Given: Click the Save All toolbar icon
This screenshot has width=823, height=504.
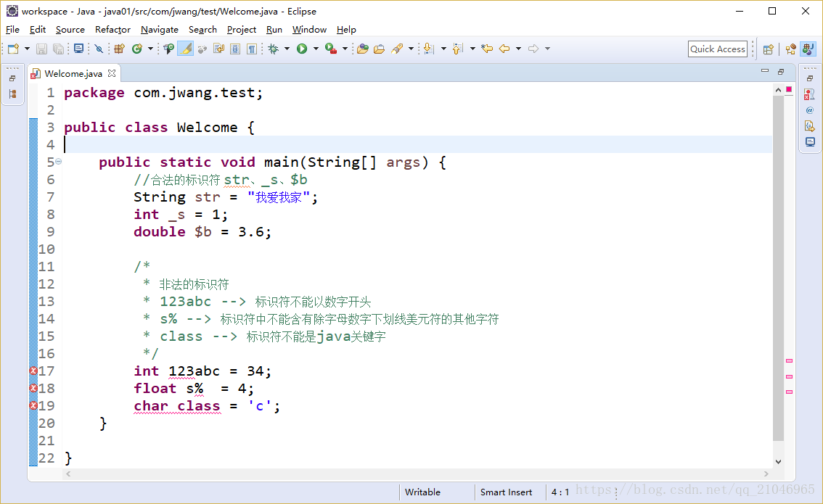Looking at the screenshot, I should click(58, 49).
